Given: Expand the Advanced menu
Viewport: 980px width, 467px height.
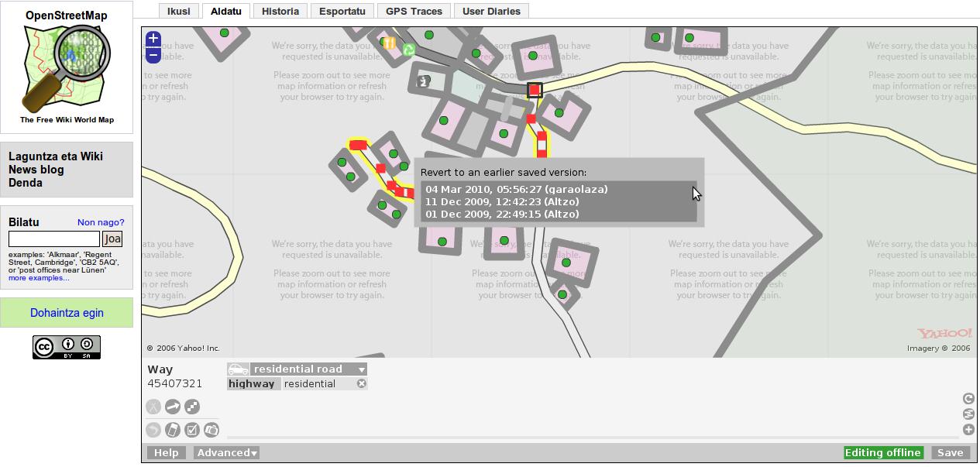Looking at the screenshot, I should pyautogui.click(x=226, y=453).
